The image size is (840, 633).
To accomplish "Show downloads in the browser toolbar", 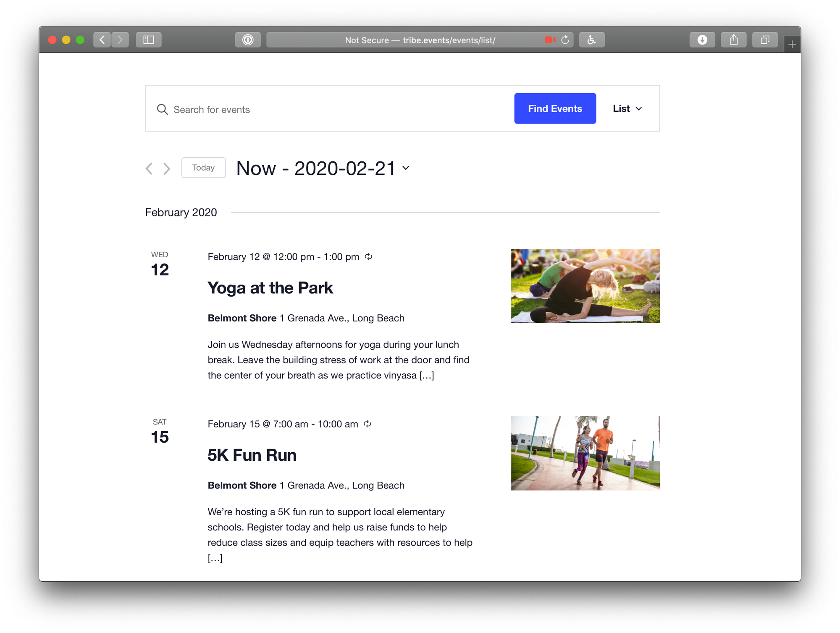I will tap(702, 40).
